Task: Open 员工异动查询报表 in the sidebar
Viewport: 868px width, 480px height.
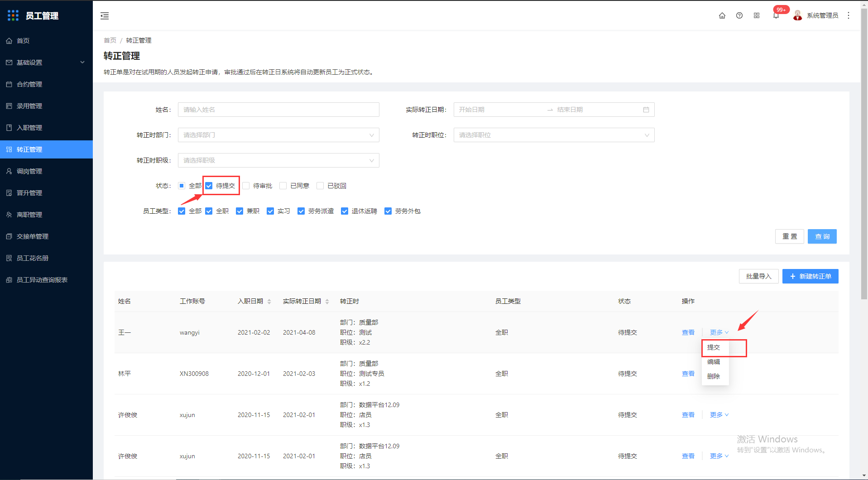Action: pyautogui.click(x=46, y=280)
